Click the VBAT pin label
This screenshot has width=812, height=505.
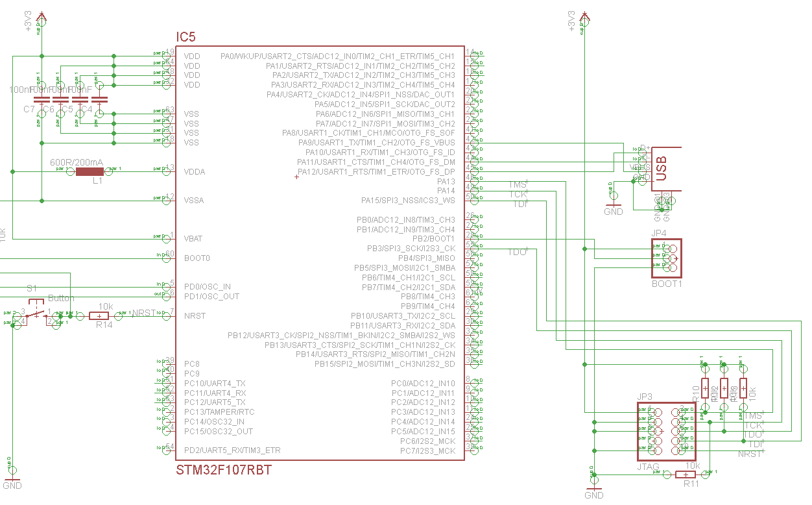[194, 239]
